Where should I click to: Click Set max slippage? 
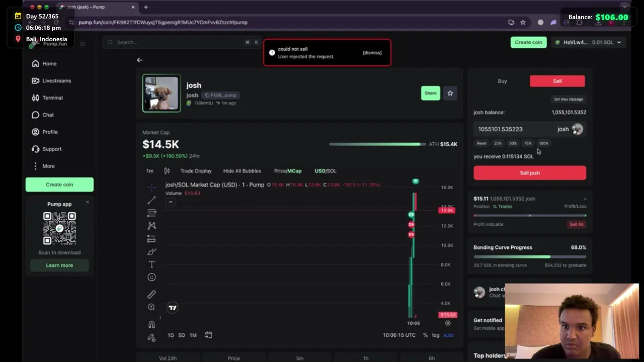pyautogui.click(x=569, y=100)
